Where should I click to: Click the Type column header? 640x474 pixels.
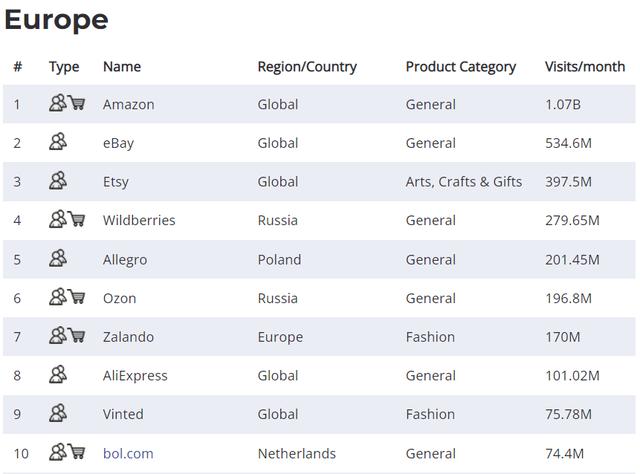[64, 67]
